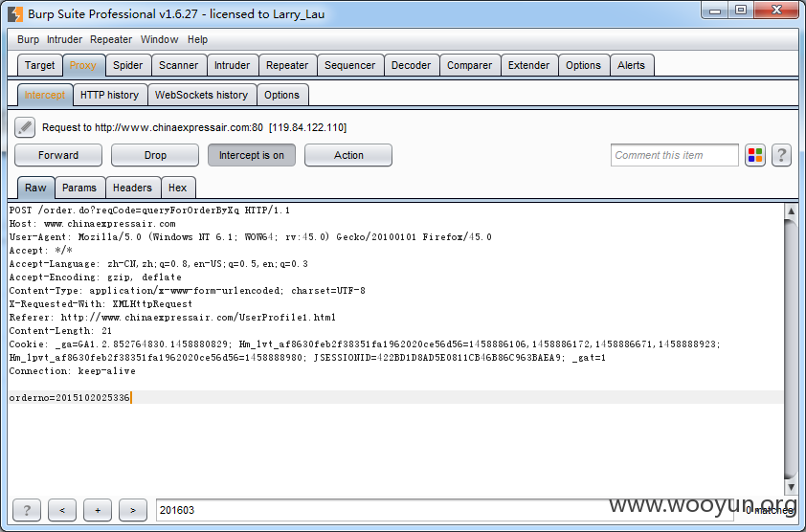Select the Intercept sub-tab
806x532 pixels.
[x=45, y=95]
